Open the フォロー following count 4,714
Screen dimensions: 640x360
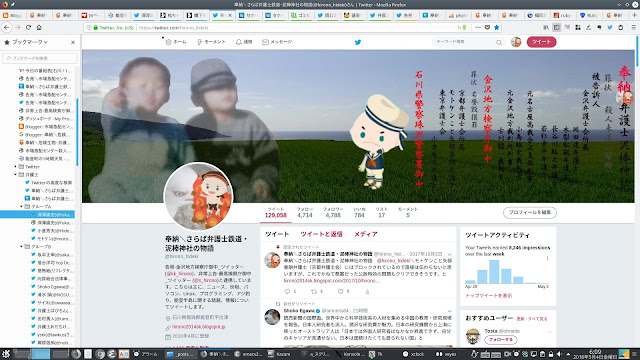[x=304, y=212]
